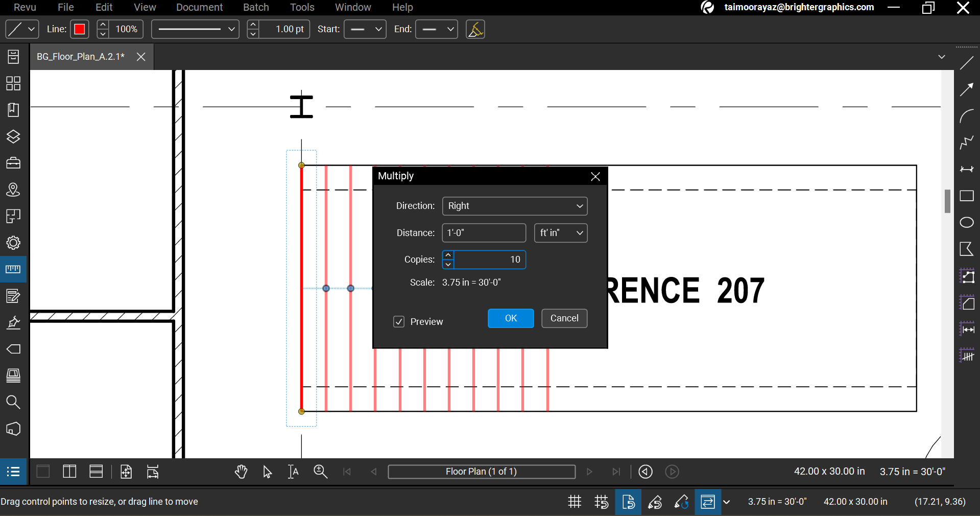The height and width of the screenshot is (516, 980).
Task: Select the Arc tool on right toolbar
Action: pyautogui.click(x=967, y=116)
